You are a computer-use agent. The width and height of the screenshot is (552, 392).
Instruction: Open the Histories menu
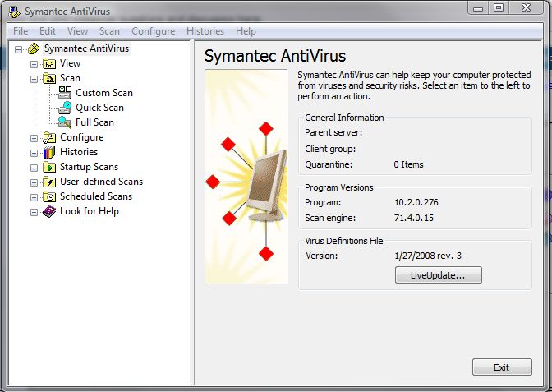[205, 31]
